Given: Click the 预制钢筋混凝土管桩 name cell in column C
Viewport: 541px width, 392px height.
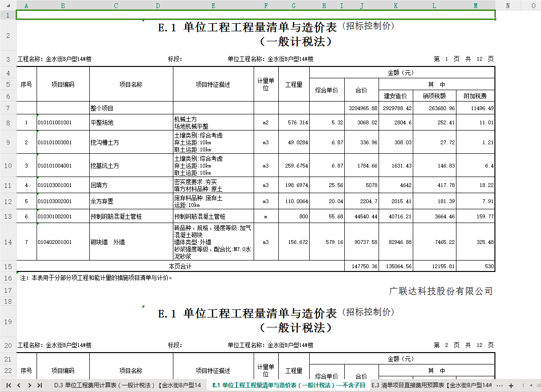Looking at the screenshot, I should coord(131,216).
